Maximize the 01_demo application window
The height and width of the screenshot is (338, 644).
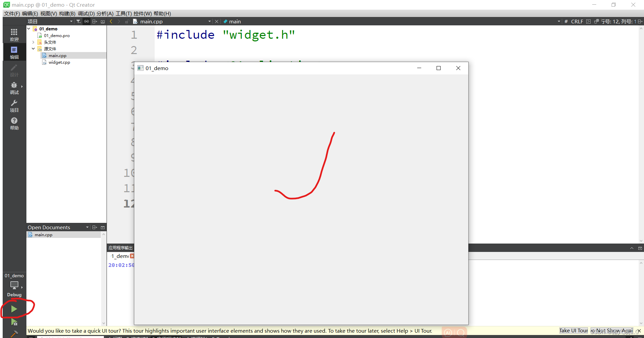click(x=439, y=68)
